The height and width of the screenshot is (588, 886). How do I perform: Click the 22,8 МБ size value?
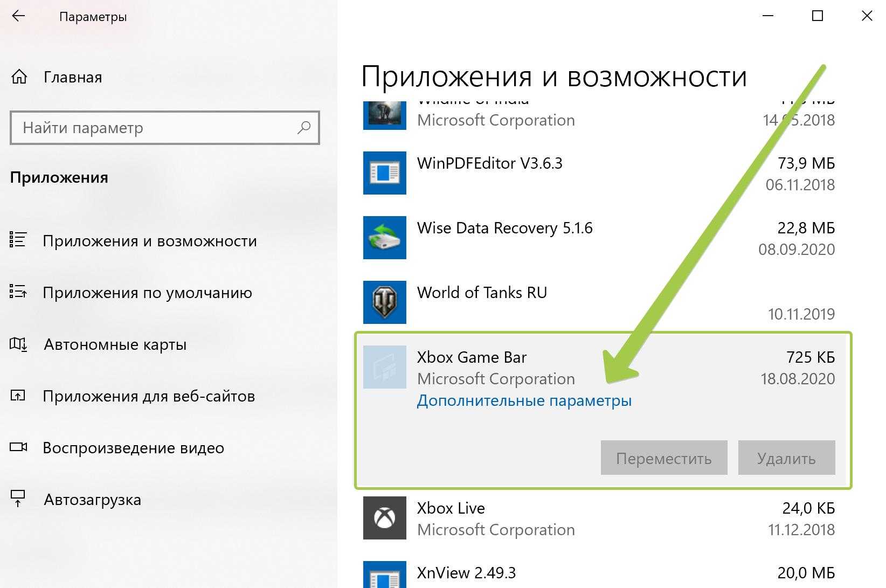tap(806, 228)
